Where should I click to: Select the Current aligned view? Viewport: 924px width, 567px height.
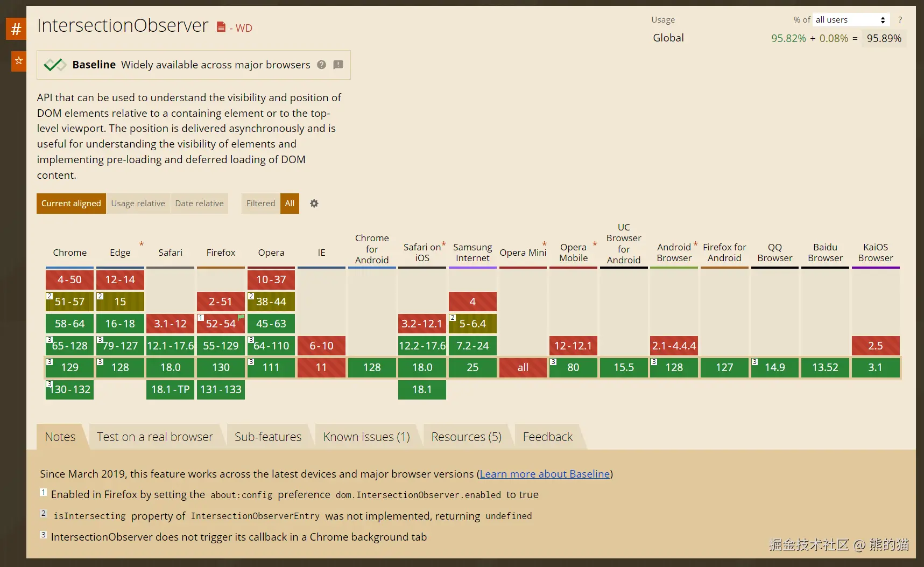[71, 204]
